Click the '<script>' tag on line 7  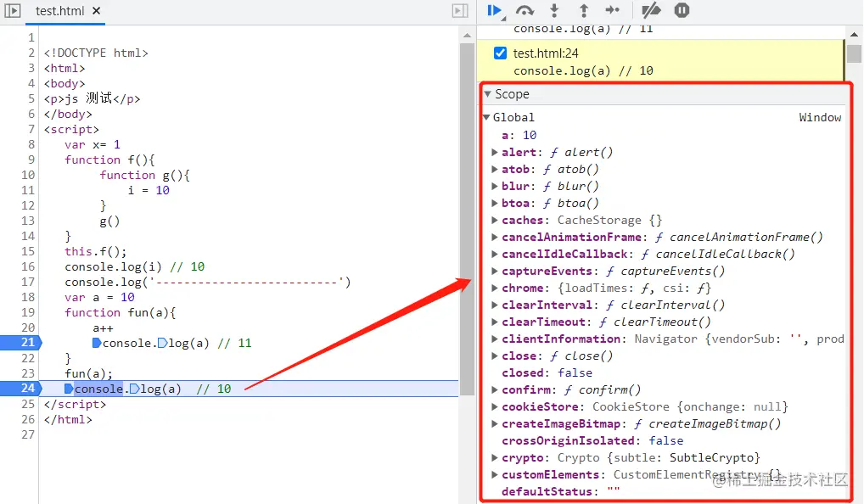[71, 130]
